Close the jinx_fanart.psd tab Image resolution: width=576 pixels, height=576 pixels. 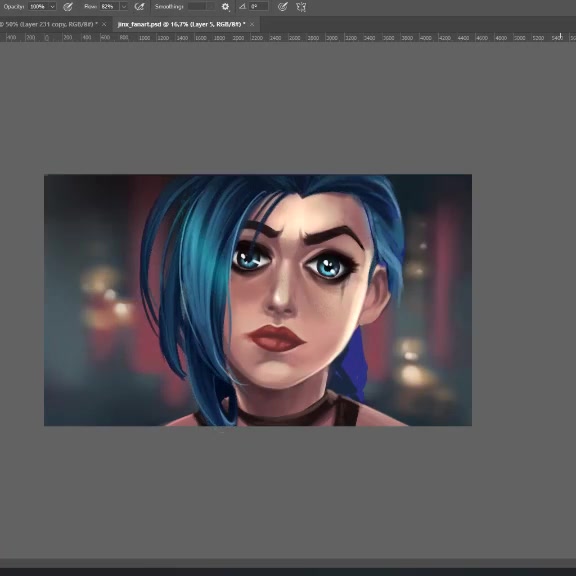252,24
